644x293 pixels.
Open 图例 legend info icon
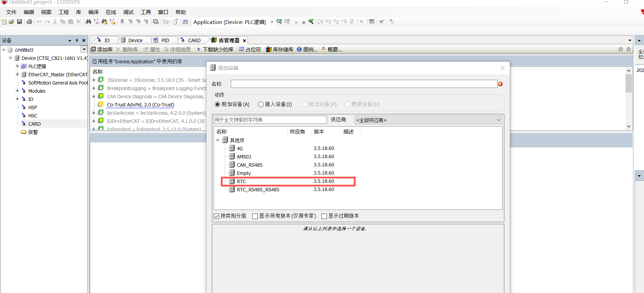click(x=307, y=50)
